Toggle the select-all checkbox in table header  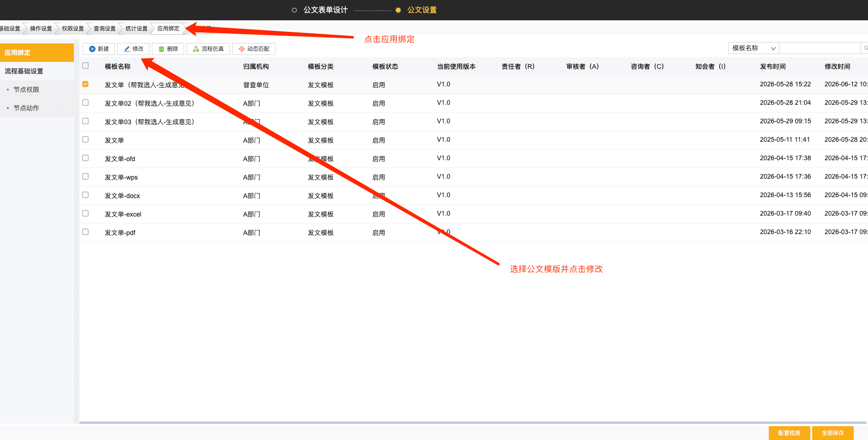coord(85,66)
